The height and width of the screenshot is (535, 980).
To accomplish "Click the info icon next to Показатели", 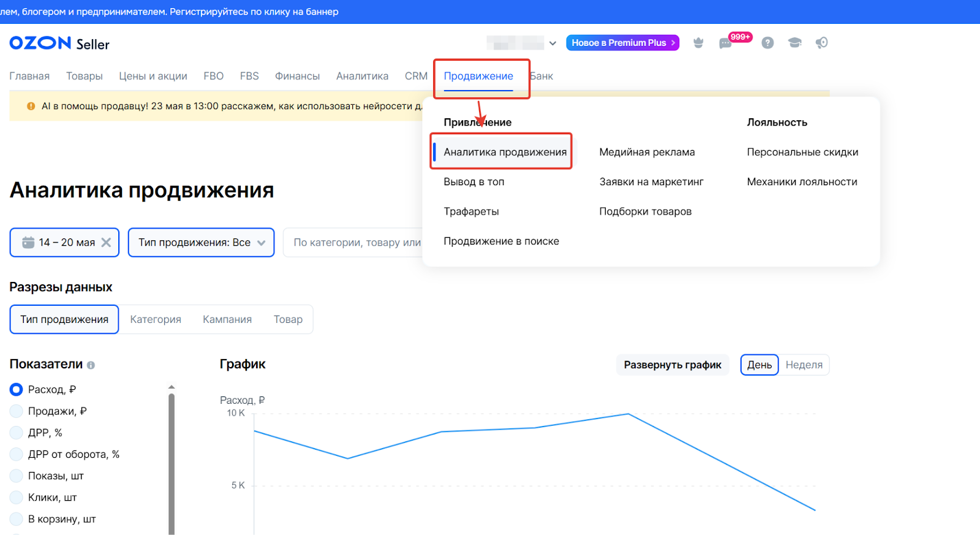I will pyautogui.click(x=91, y=365).
